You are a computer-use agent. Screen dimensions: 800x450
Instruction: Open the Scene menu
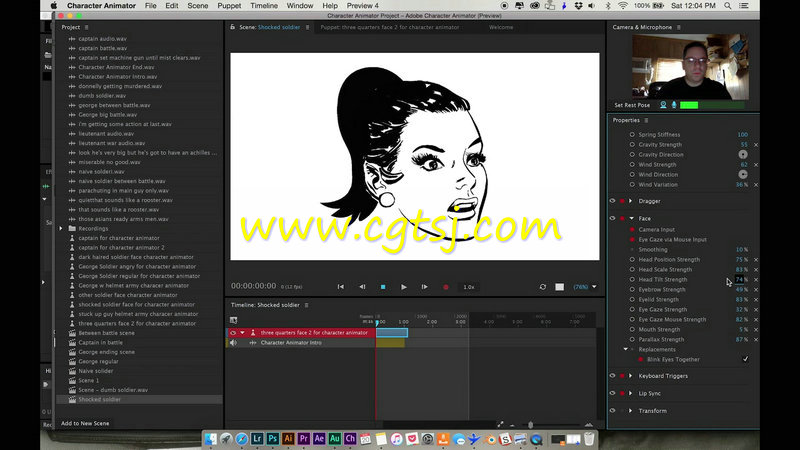pos(197,6)
